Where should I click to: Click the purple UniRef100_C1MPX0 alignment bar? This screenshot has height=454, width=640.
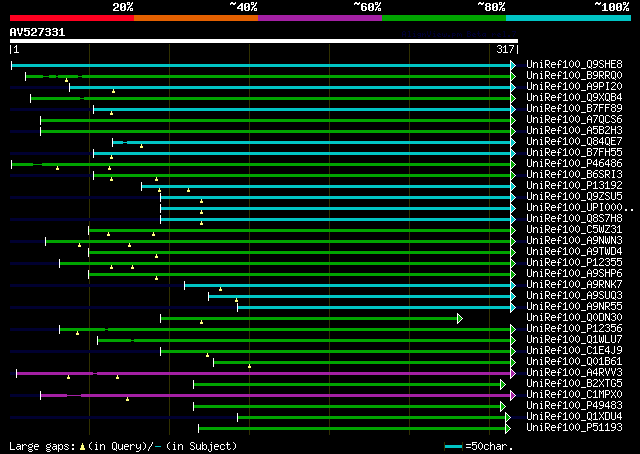276,396
